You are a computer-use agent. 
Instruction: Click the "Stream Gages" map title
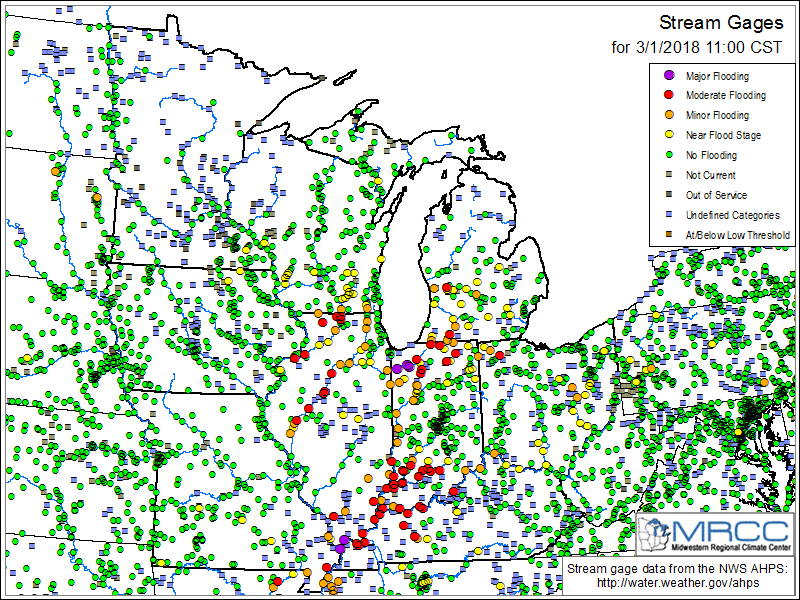721,23
